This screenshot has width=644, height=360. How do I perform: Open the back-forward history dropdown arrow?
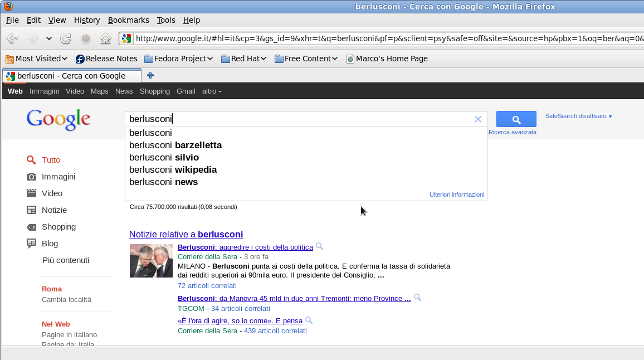point(49,38)
